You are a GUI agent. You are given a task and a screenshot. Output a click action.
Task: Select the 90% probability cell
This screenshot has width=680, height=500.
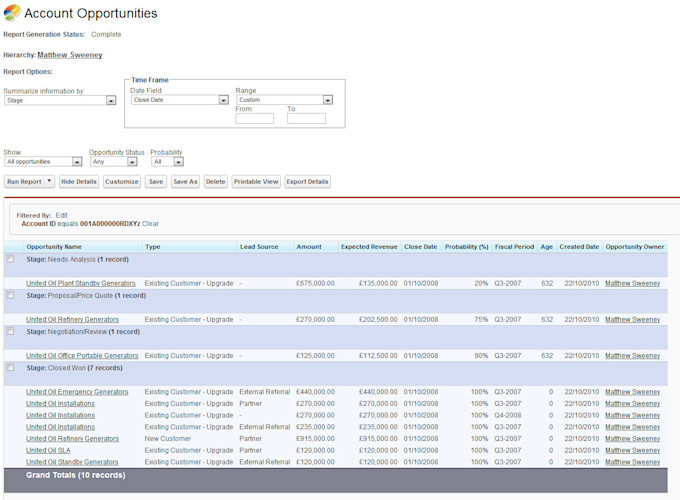pyautogui.click(x=481, y=355)
